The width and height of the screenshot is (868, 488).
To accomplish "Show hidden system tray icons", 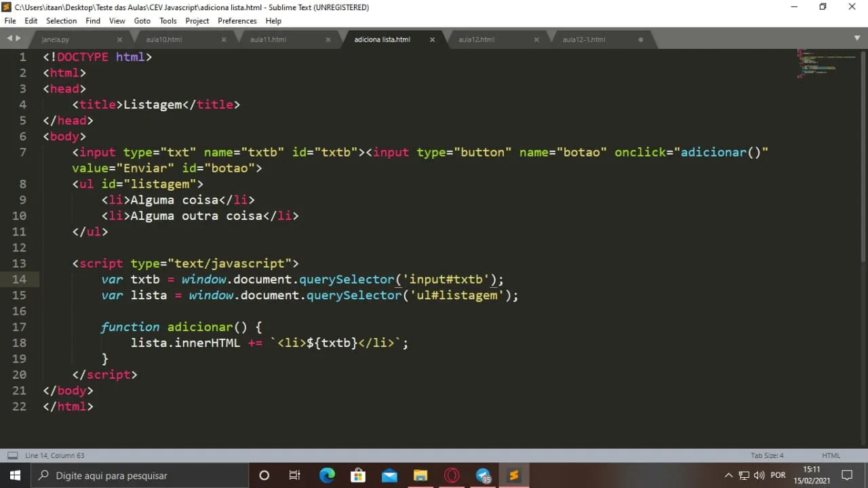I will [x=728, y=475].
